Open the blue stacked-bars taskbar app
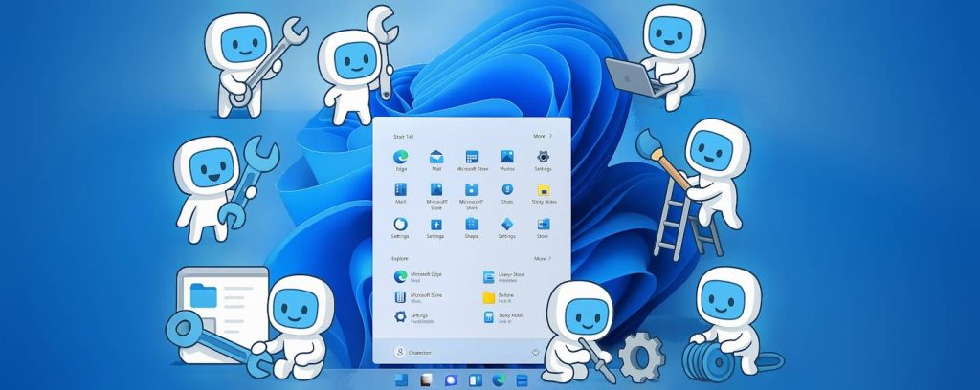Image resolution: width=980 pixels, height=390 pixels. tap(522, 380)
